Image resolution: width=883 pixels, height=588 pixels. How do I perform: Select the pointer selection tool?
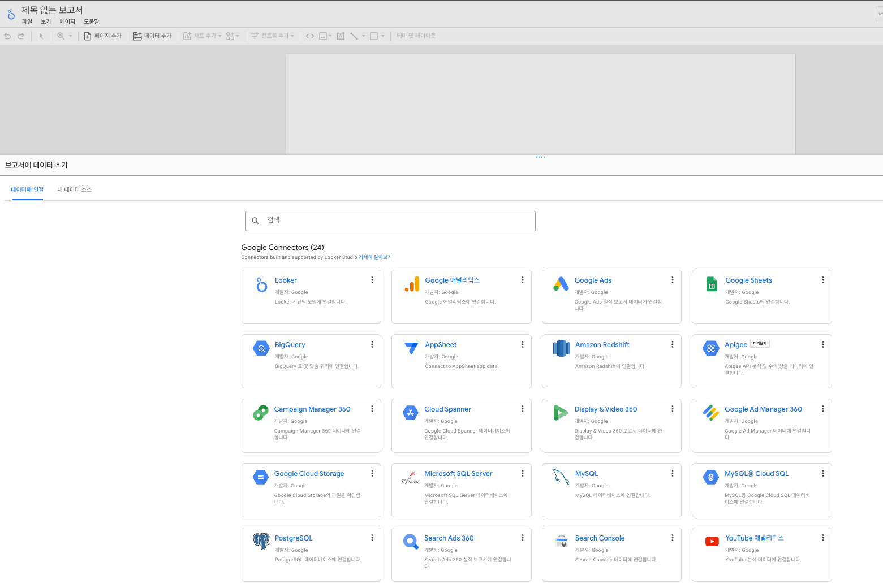coord(41,36)
